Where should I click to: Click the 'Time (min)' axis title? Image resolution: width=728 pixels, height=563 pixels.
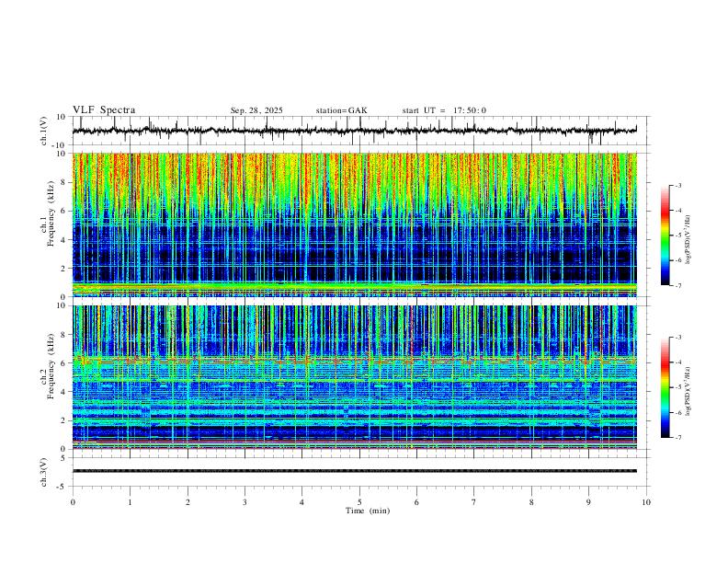coord(368,511)
